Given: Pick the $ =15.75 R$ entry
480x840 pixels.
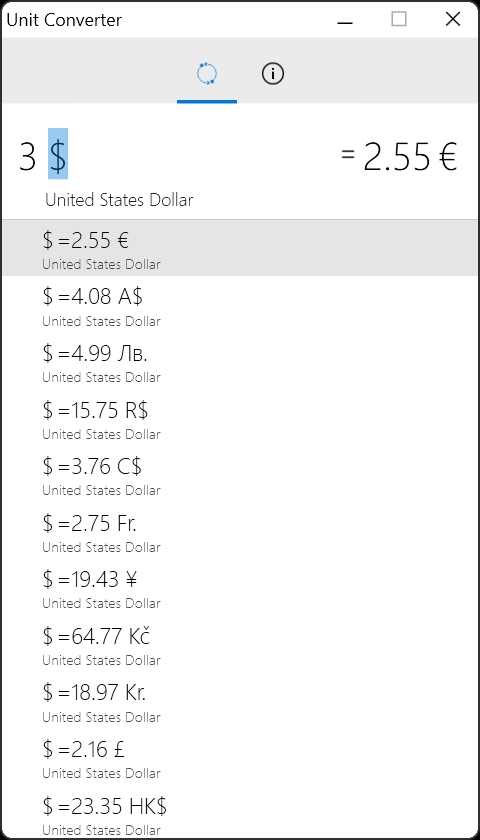Looking at the screenshot, I should 240,417.
